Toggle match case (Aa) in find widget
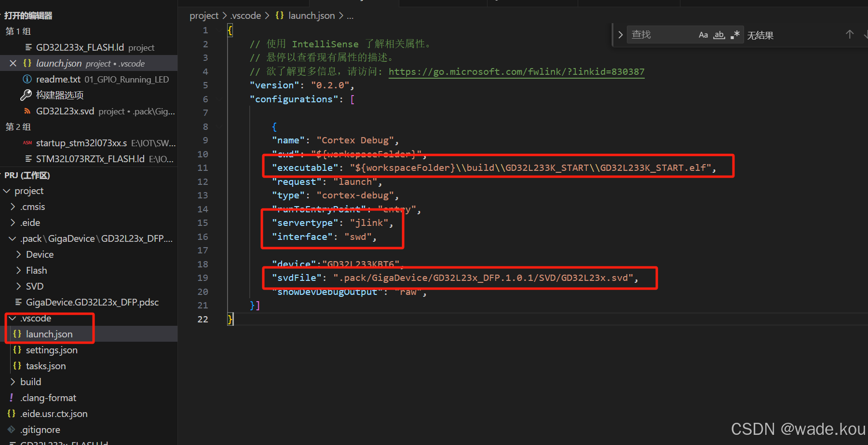Image resolution: width=868 pixels, height=445 pixels. 704,35
